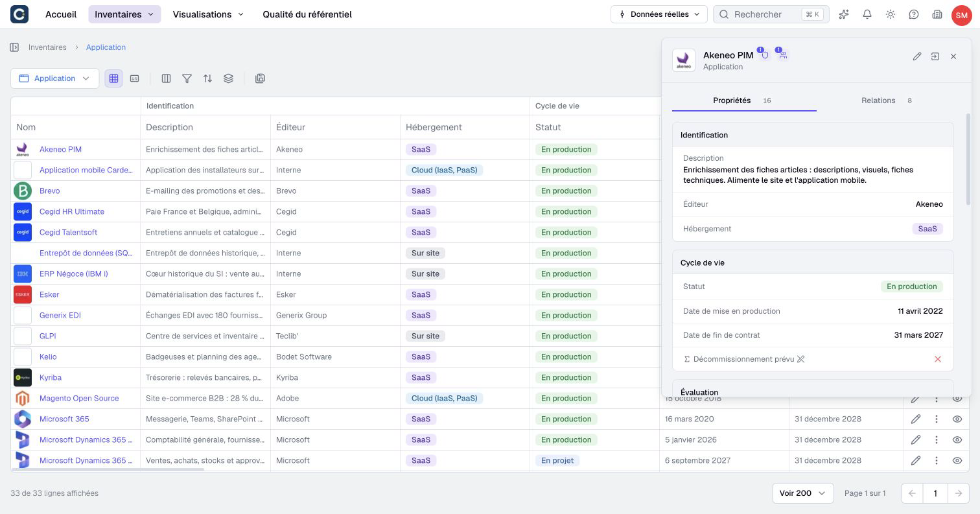Click the pencil icon on Microsoft 365 row

(x=916, y=419)
